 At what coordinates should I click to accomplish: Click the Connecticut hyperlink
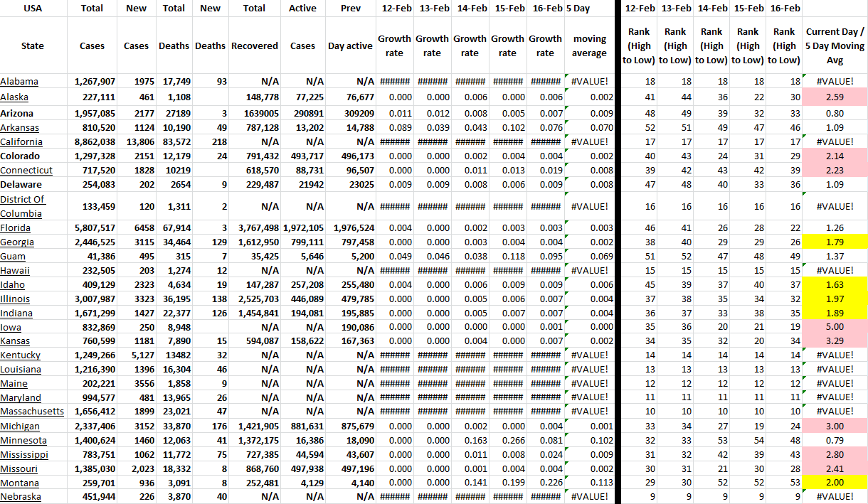pyautogui.click(x=26, y=170)
